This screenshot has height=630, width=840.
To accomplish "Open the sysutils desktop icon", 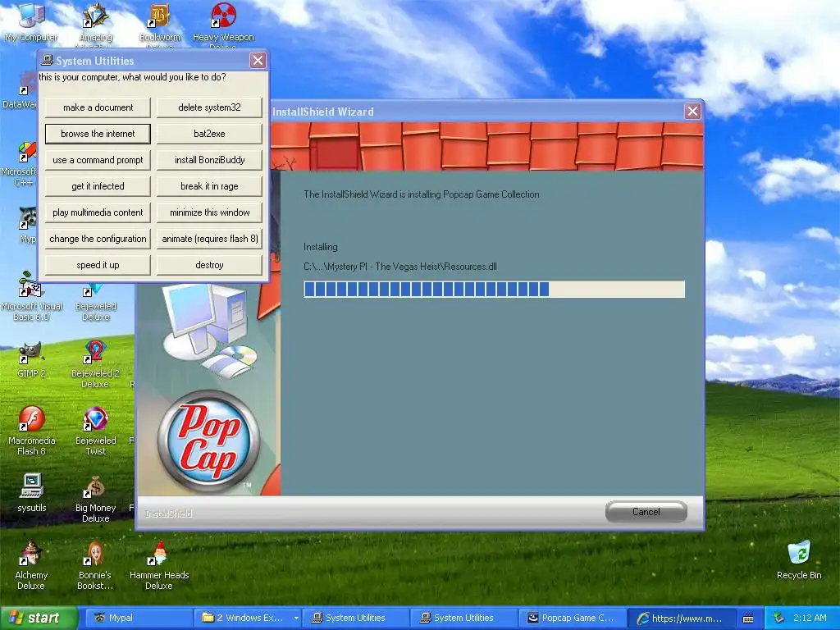I will 31,493.
